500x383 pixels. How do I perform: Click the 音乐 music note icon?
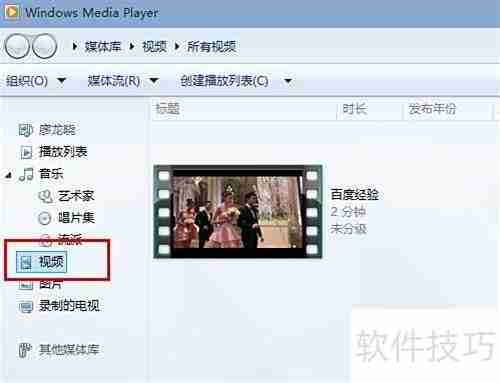(x=26, y=174)
